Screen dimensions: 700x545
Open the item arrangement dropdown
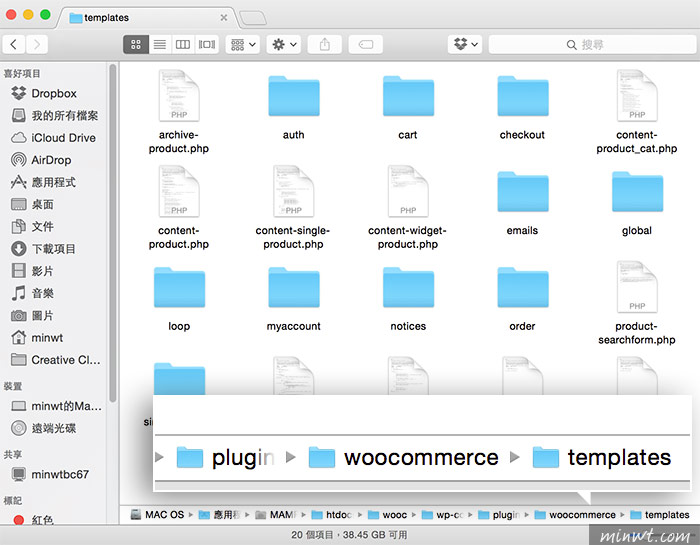tap(242, 44)
